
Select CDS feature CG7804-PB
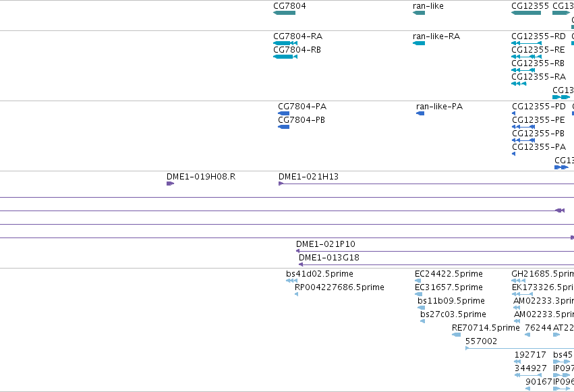pos(284,127)
